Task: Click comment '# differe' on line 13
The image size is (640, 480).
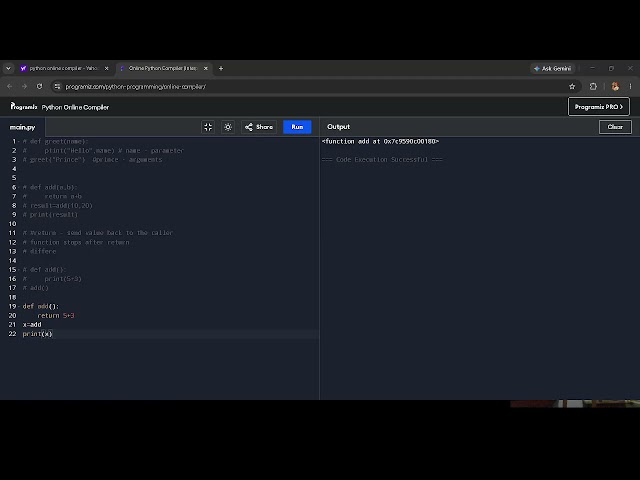Action: (39, 251)
